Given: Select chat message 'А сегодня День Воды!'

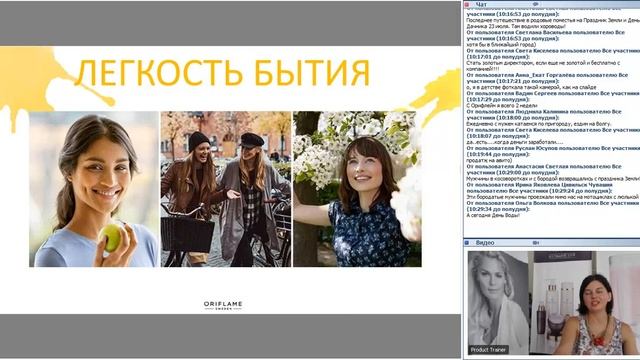Looking at the screenshot, I should (493, 215).
